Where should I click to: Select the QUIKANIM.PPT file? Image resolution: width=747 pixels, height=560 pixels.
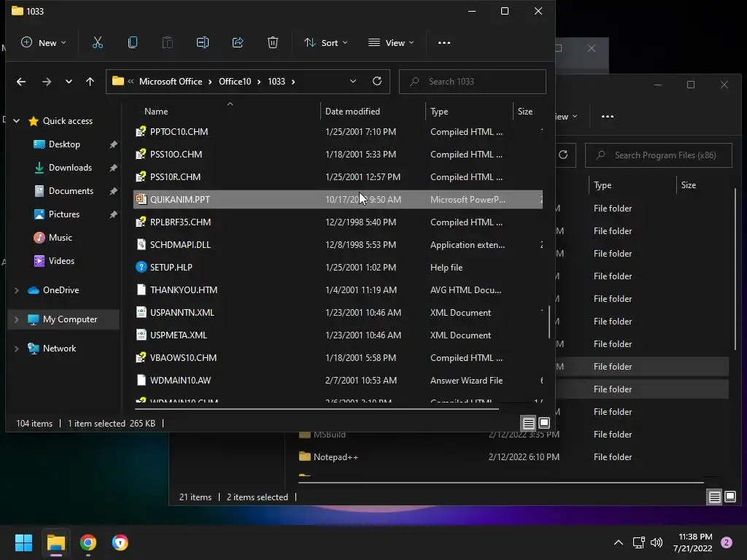[x=338, y=200]
